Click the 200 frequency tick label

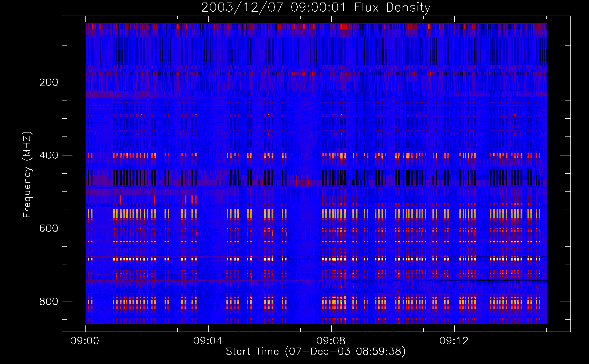coord(49,82)
